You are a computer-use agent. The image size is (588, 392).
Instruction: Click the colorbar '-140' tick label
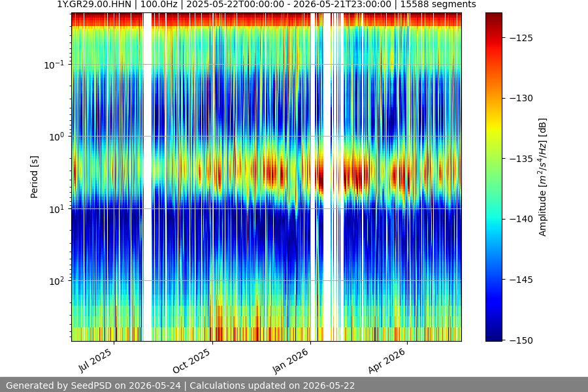coord(521,219)
